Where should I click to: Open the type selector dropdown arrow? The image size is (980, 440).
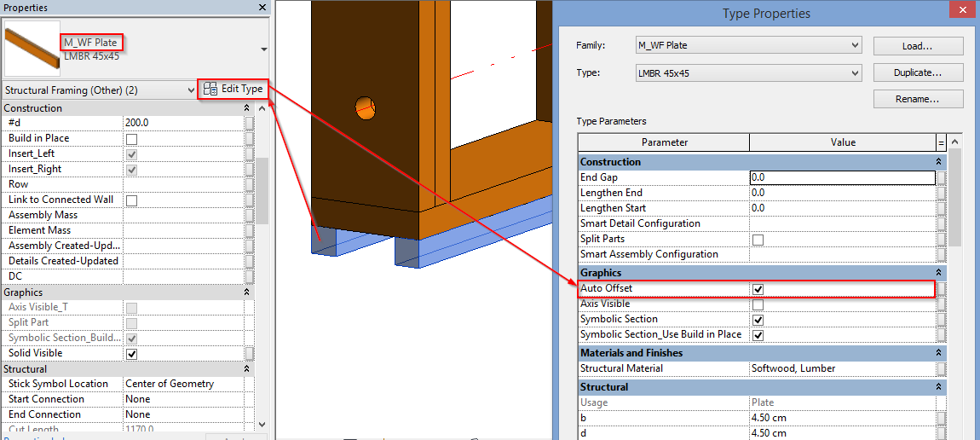pyautogui.click(x=263, y=49)
